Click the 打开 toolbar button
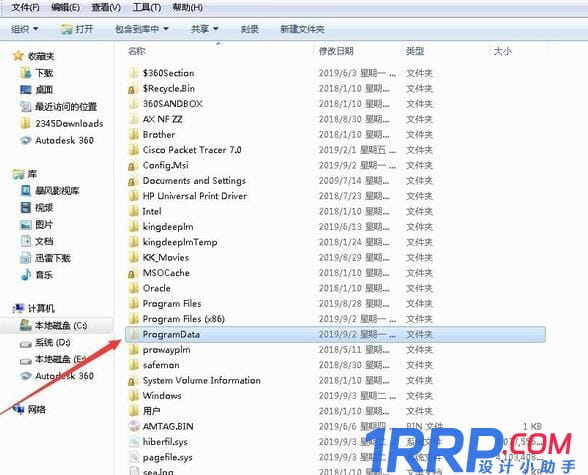588x475 pixels. point(77,29)
